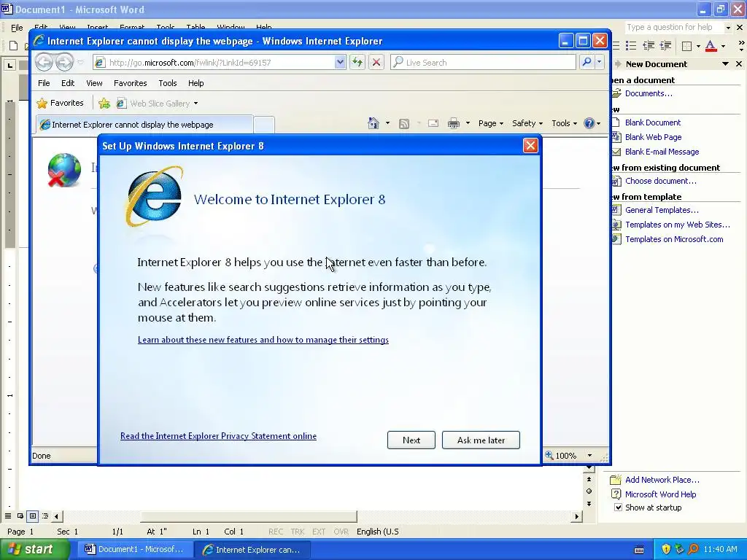The image size is (747, 560).
Task: Open the Word File menu
Action: [17, 27]
